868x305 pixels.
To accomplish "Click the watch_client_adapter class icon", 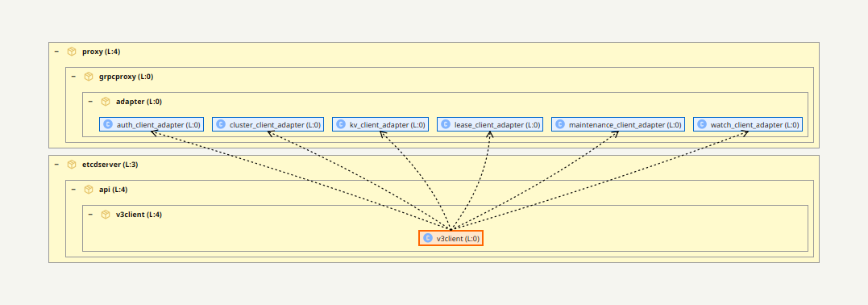I will [702, 125].
